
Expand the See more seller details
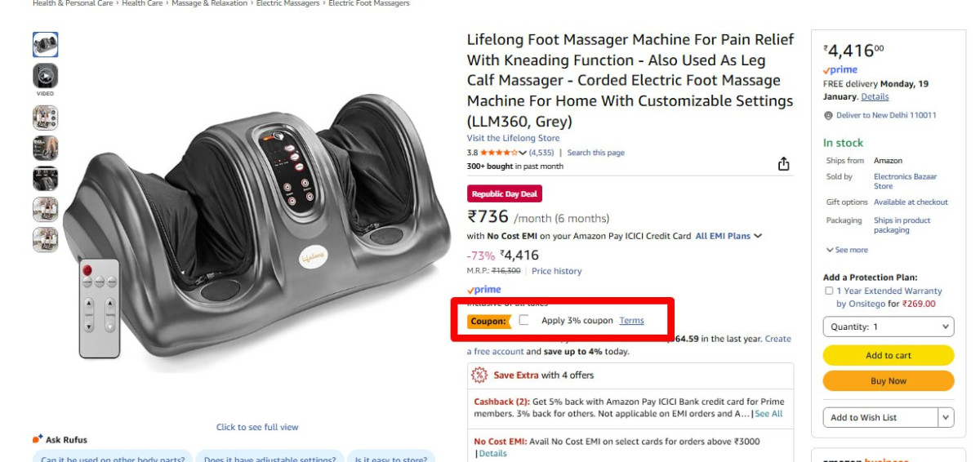(847, 250)
